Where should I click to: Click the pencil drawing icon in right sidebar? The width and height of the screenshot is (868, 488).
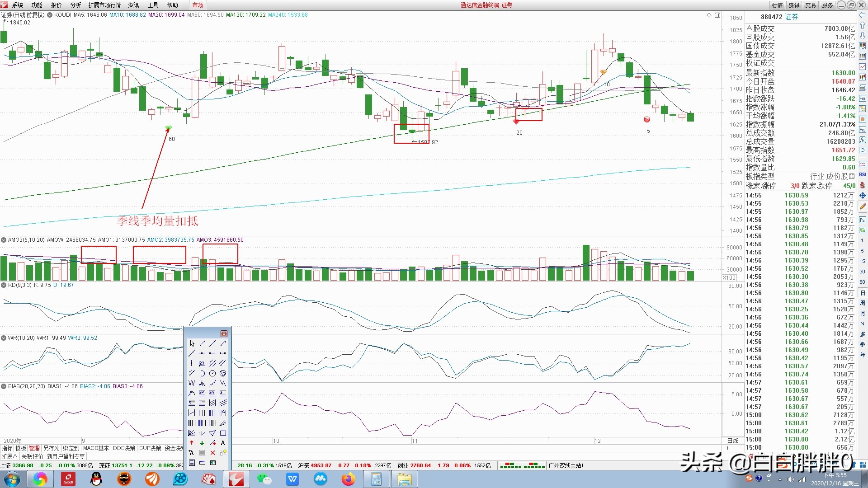(x=863, y=206)
